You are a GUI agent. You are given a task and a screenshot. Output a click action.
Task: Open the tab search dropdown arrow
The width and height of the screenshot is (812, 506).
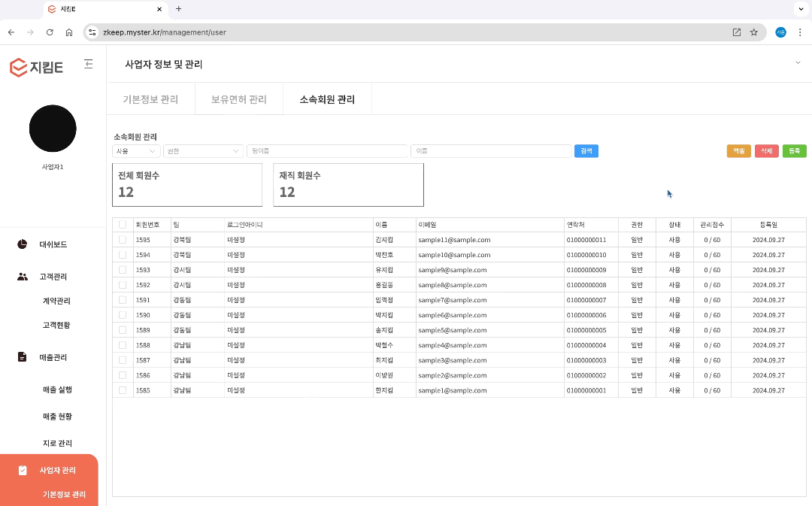pyautogui.click(x=801, y=9)
